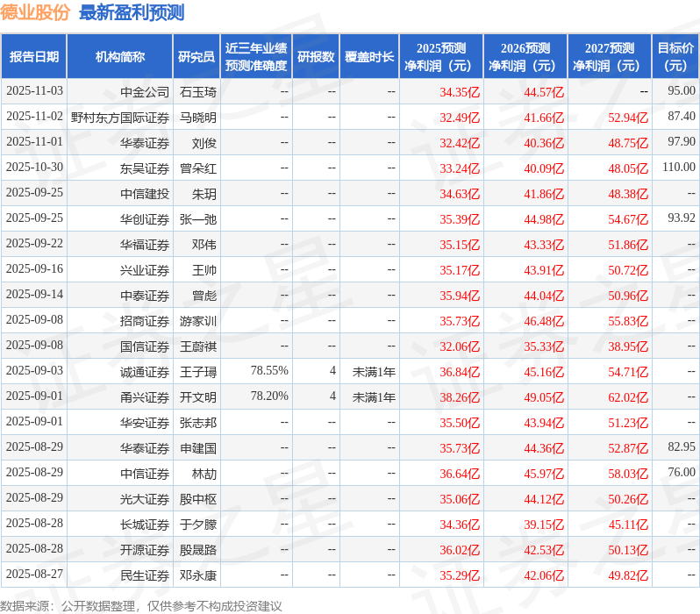This screenshot has height=614, width=700.
Task: Select institution 甬兴证券
Action: coord(145,397)
